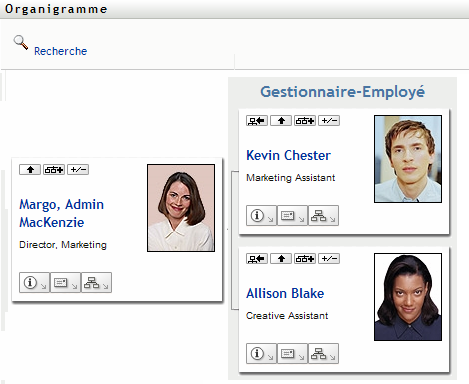Expand Margo MacKenzie's +/- relationship toggle
Image resolution: width=469 pixels, height=384 pixels.
78,169
